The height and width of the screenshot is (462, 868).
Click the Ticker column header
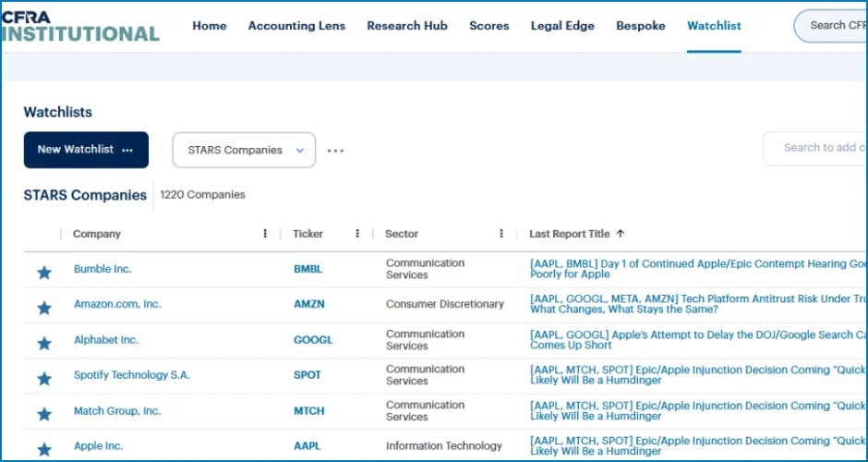coord(307,234)
